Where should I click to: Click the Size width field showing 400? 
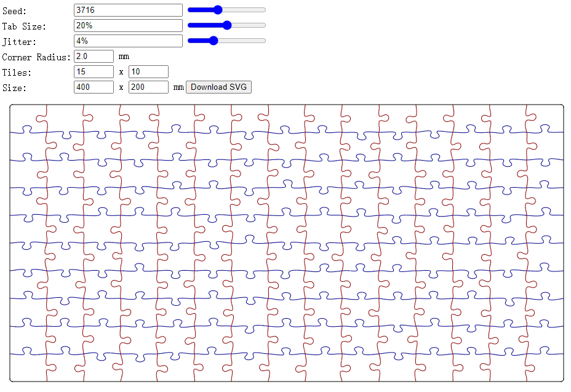click(94, 87)
